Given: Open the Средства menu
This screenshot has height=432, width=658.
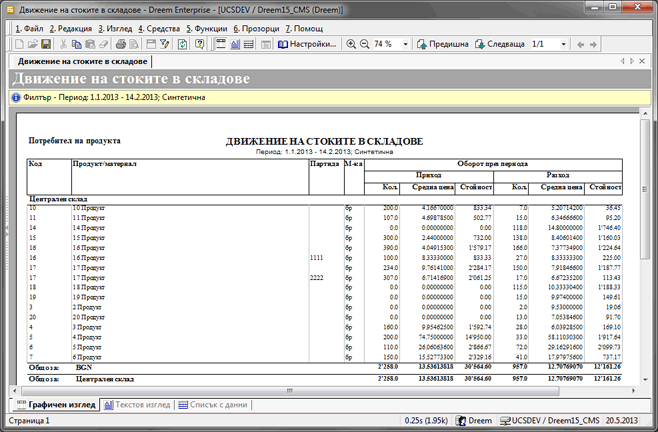Looking at the screenshot, I should (x=159, y=29).
